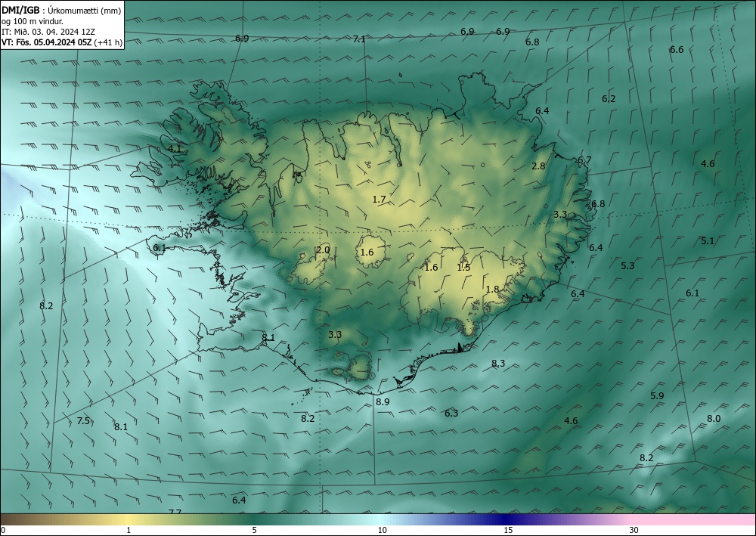
Task: Click the 5.1 value east of Iceland
Action: pyautogui.click(x=708, y=240)
